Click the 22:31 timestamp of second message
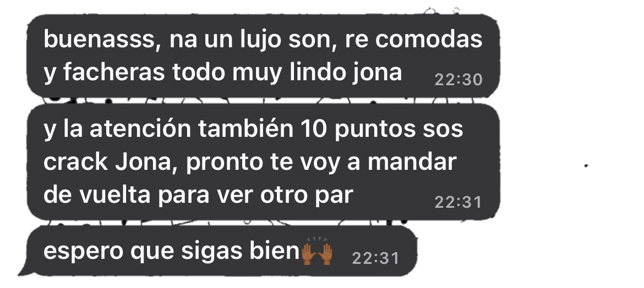The height and width of the screenshot is (288, 644). [x=459, y=202]
